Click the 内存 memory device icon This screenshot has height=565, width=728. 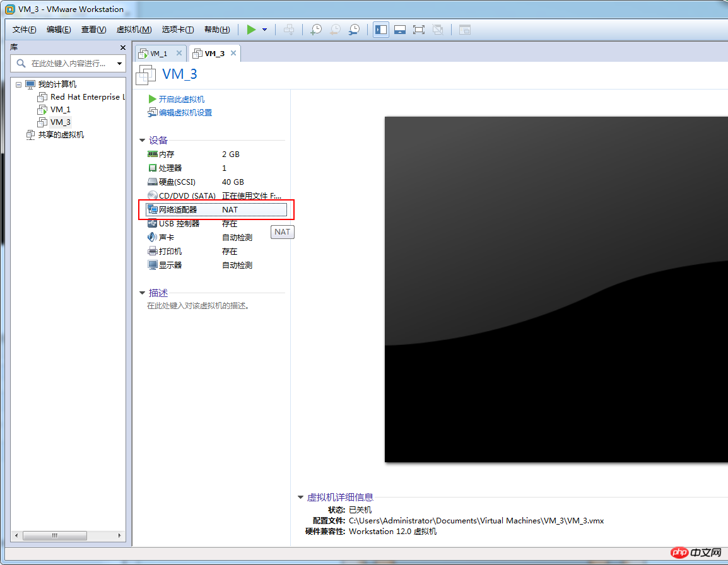152,154
